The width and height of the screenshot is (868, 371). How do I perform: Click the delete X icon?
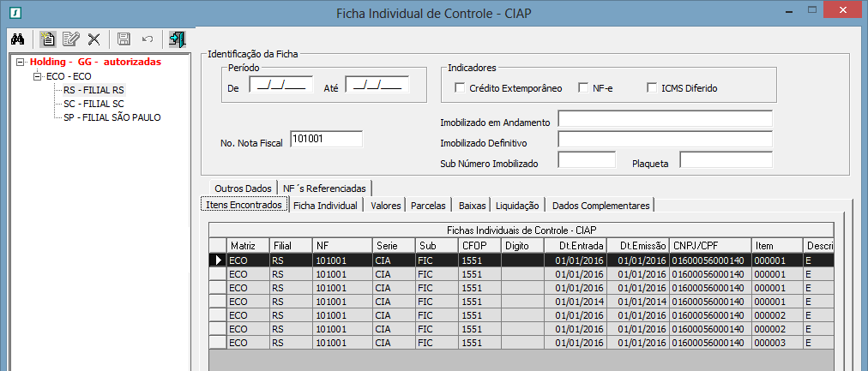[x=93, y=39]
